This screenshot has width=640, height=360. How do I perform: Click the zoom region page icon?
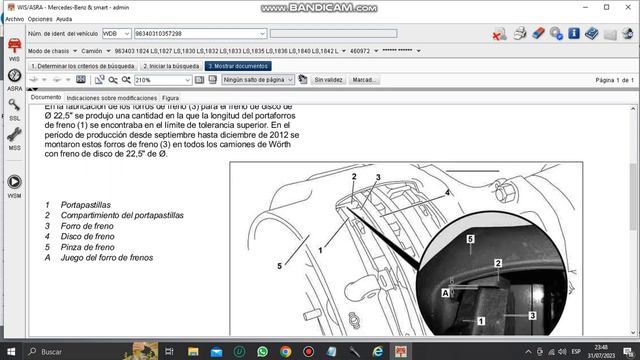(99, 80)
